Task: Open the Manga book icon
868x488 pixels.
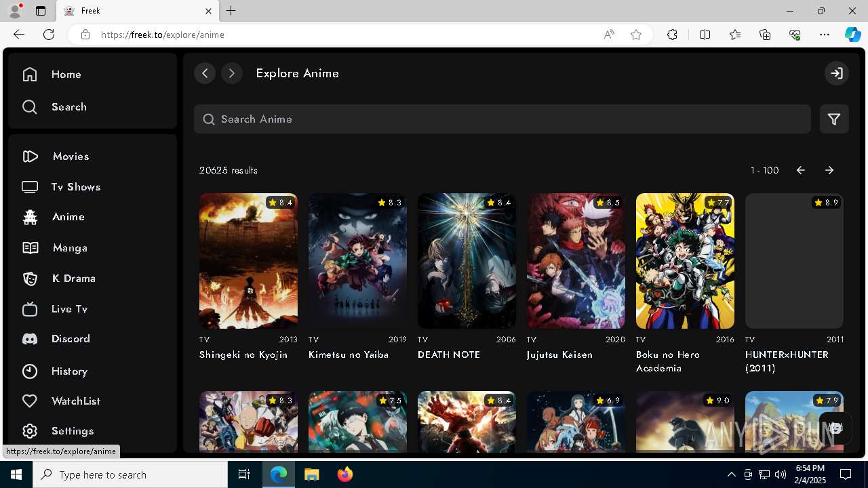Action: [x=30, y=248]
